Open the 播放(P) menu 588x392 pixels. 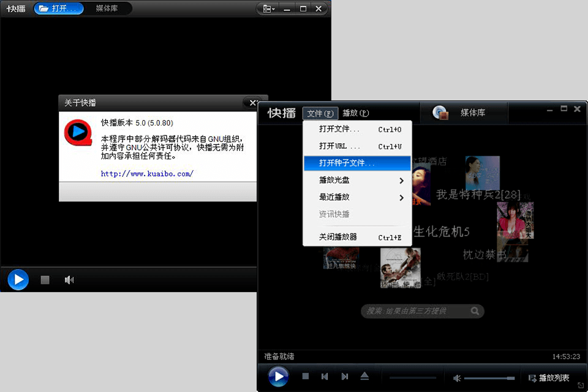click(355, 113)
